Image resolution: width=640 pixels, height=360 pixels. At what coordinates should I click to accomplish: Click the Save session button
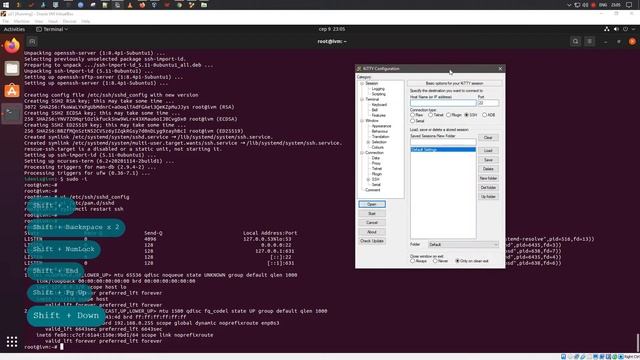[488, 160]
